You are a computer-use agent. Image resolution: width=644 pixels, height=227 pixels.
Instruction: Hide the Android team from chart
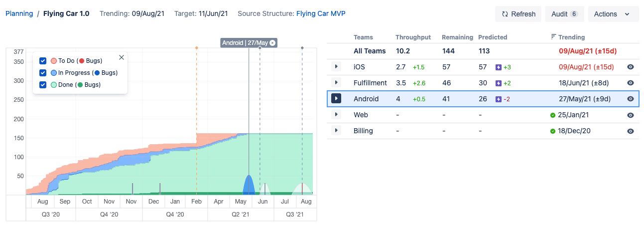pos(630,99)
